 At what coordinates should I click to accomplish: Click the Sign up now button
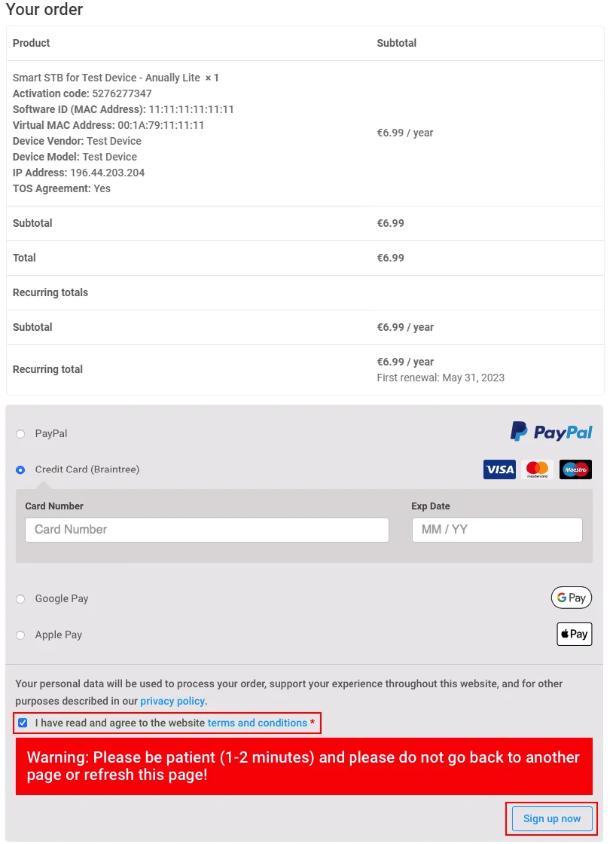pyautogui.click(x=552, y=818)
